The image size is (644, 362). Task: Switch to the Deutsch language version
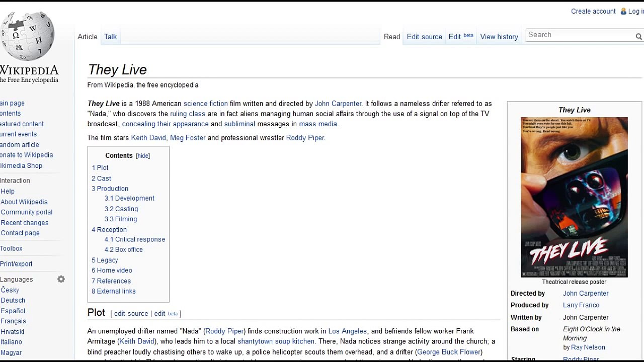click(13, 301)
